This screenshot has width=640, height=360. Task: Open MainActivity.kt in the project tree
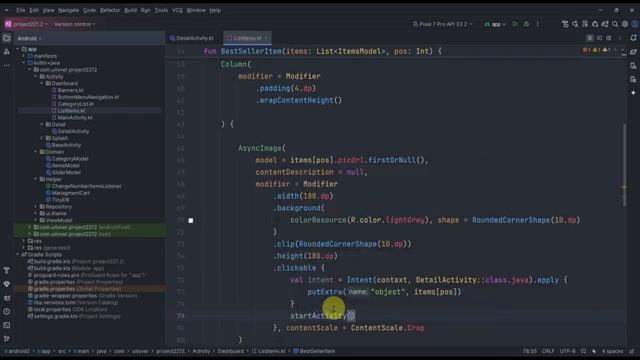pyautogui.click(x=75, y=118)
